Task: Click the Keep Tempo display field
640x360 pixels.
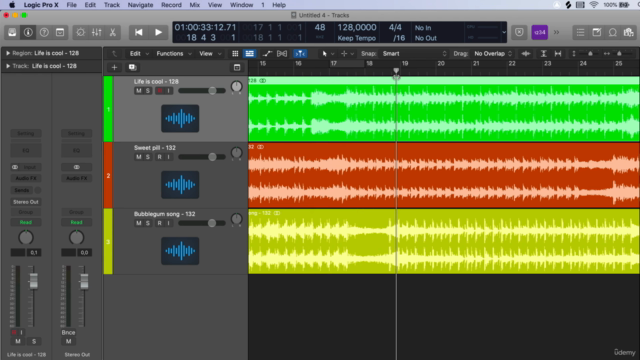Action: pyautogui.click(x=356, y=38)
